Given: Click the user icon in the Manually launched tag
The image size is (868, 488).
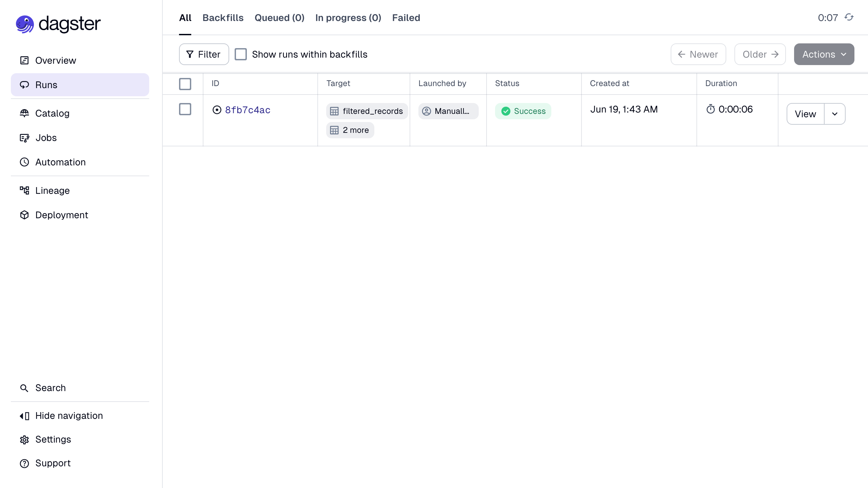Looking at the screenshot, I should (427, 111).
